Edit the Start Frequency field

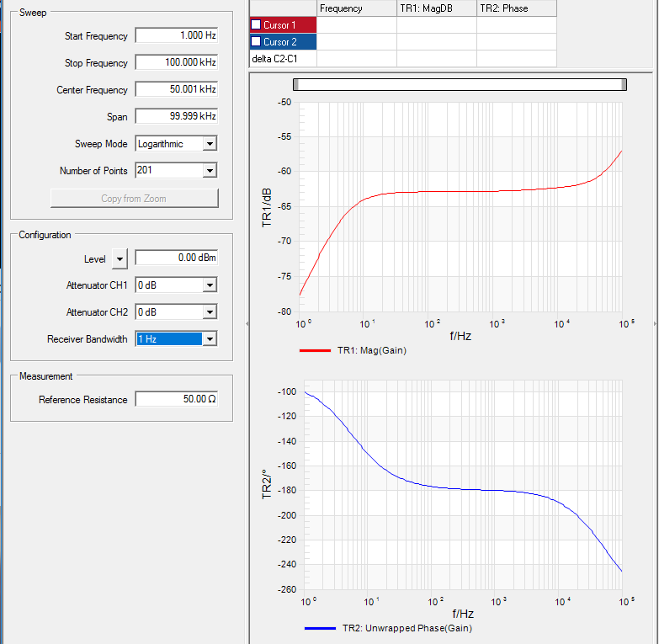[176, 35]
